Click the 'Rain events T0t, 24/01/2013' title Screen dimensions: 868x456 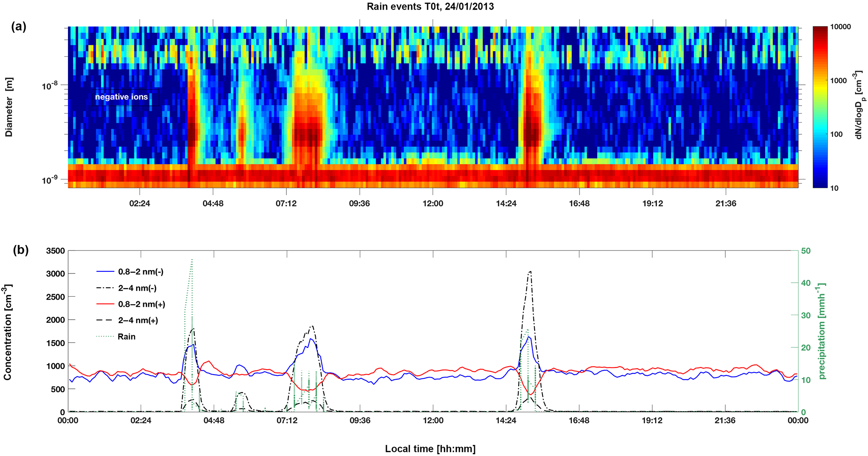tap(430, 6)
